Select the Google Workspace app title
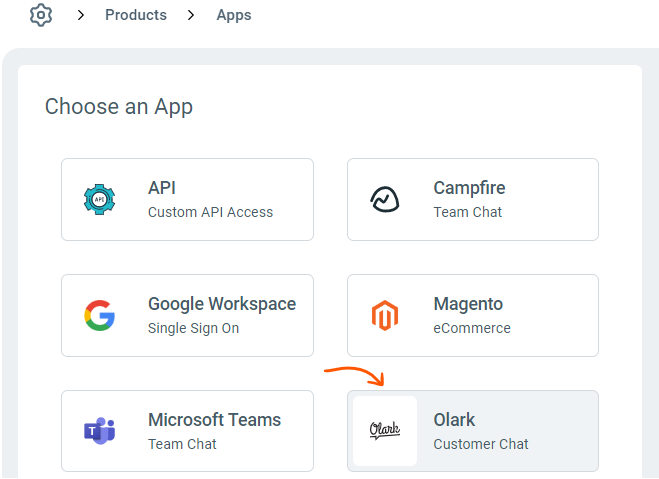This screenshot has width=659, height=479. pos(222,304)
